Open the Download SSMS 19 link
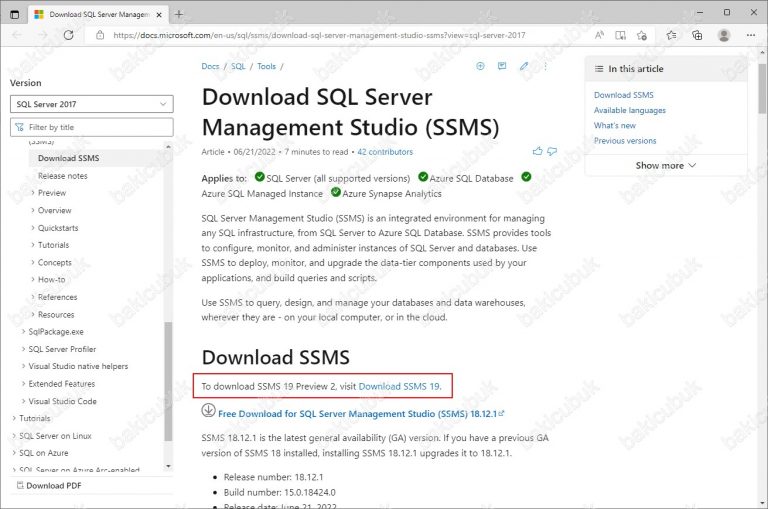 (x=399, y=385)
